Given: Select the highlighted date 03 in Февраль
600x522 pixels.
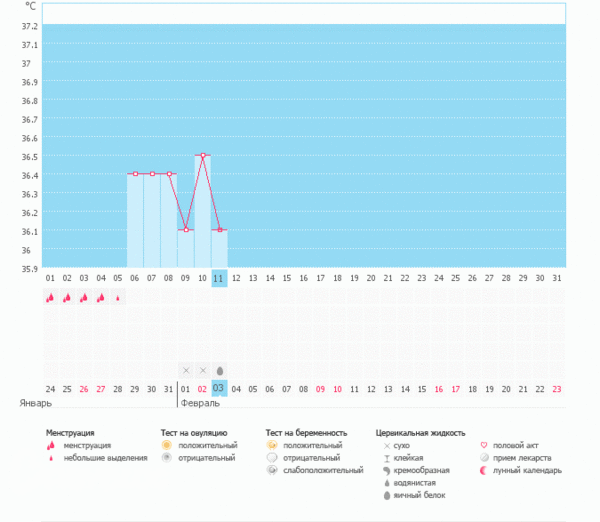Looking at the screenshot, I should (x=219, y=389).
